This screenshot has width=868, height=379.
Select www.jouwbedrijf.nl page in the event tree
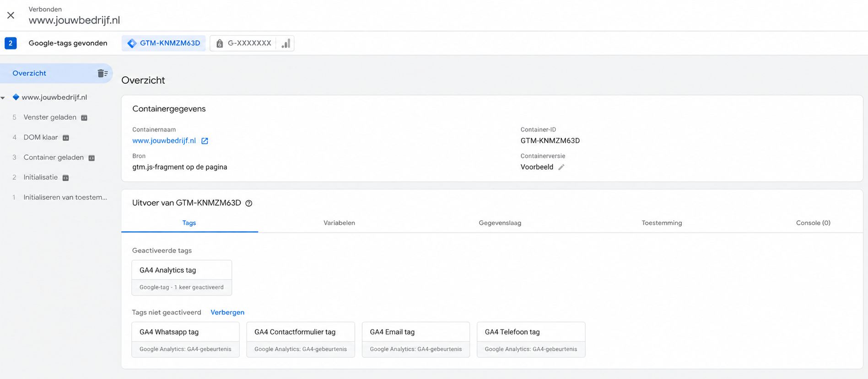tap(54, 97)
